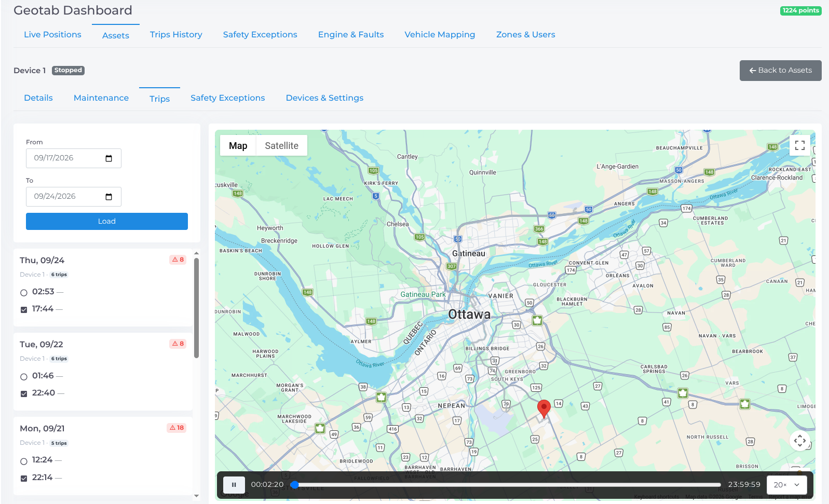Viewport: 829px width, 504px height.
Task: Uncheck the 22:14 trip on Mon 09/21
Action: (23, 479)
